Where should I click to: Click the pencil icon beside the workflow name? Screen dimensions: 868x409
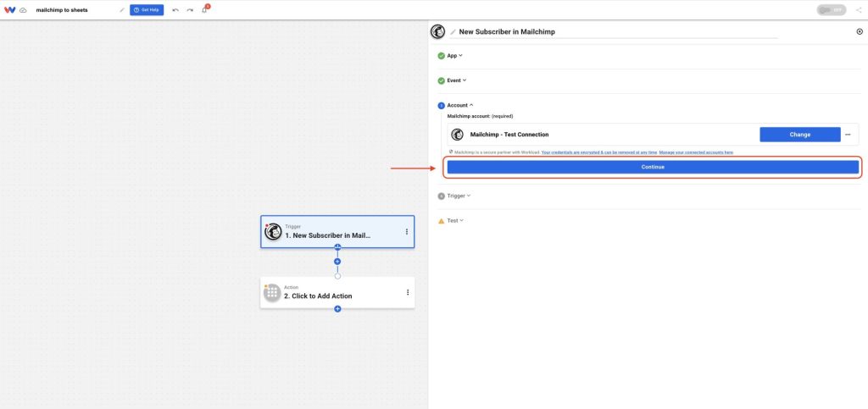[122, 10]
